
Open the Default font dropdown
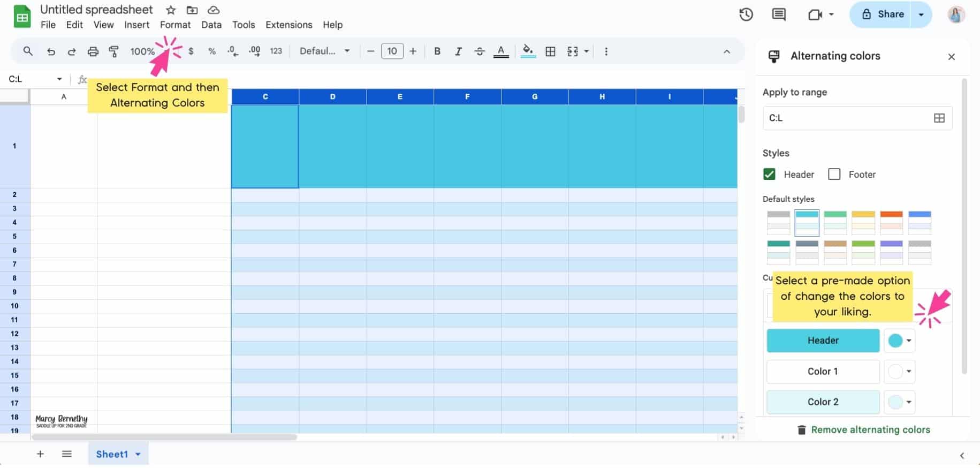[x=324, y=51]
